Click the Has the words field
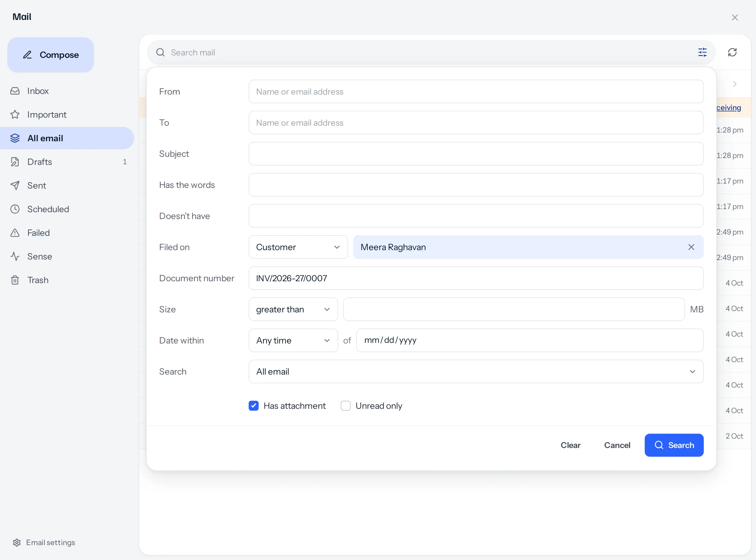The image size is (756, 560). click(x=476, y=185)
